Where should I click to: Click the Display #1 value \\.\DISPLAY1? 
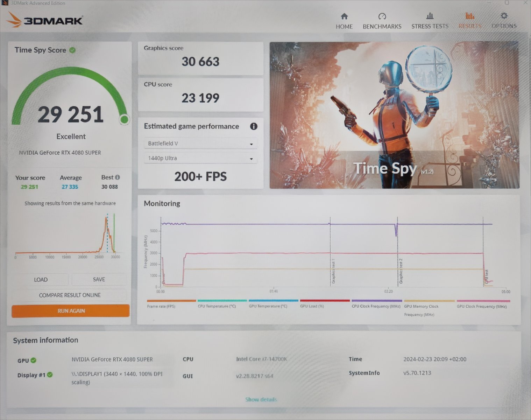pos(117,378)
